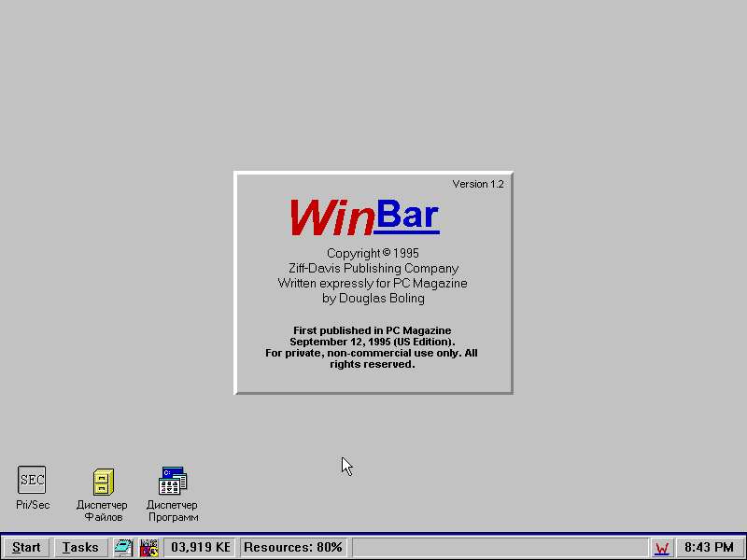Viewport: 747px width, 560px height.
Task: Click the WinBar logo on splash screen
Action: (x=364, y=217)
